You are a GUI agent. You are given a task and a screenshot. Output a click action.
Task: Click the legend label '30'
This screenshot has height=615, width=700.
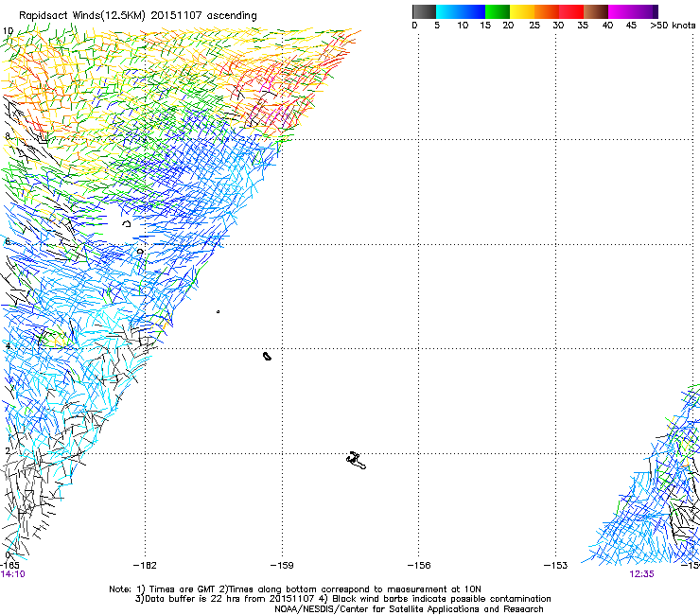558,26
